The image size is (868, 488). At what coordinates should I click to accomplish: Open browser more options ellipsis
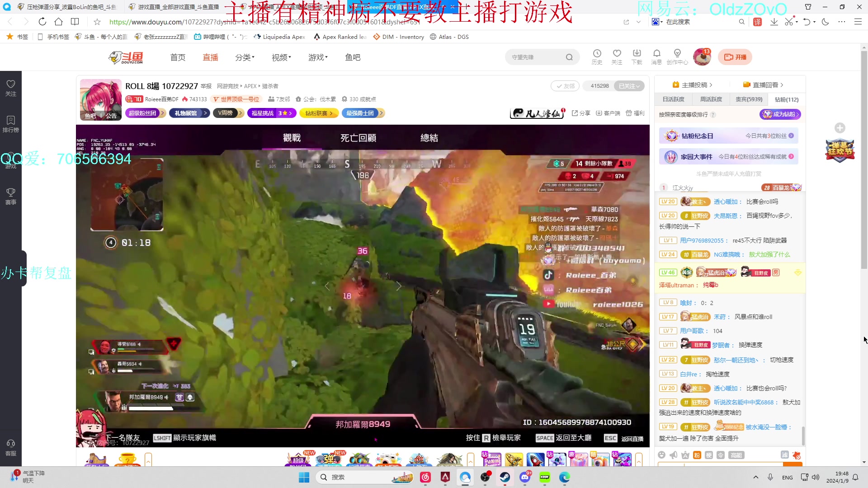coord(841,22)
